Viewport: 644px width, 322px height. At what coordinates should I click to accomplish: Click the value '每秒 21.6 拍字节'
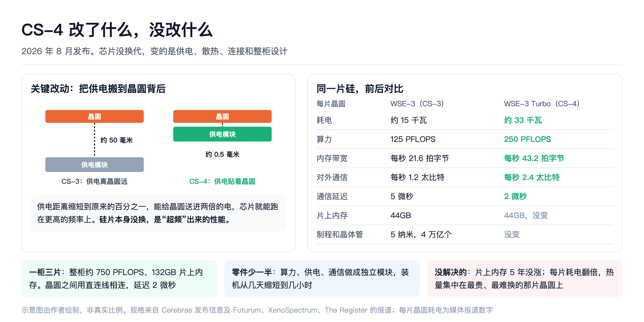[419, 158]
